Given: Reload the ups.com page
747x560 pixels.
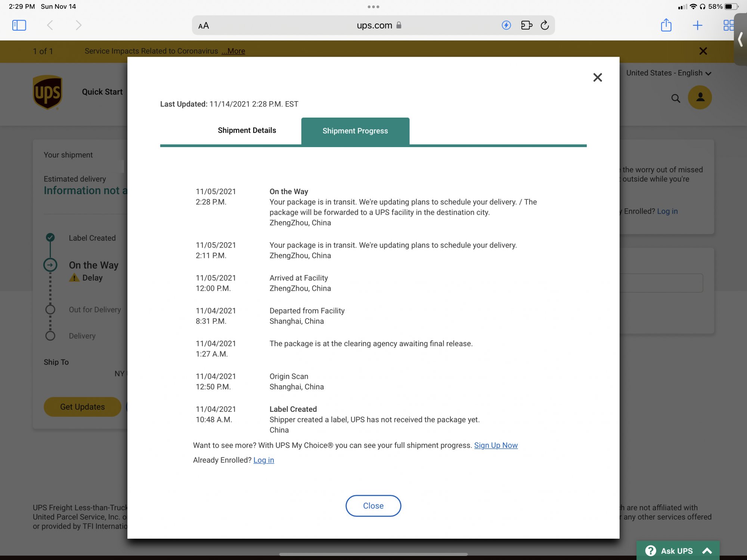Looking at the screenshot, I should 545,25.
